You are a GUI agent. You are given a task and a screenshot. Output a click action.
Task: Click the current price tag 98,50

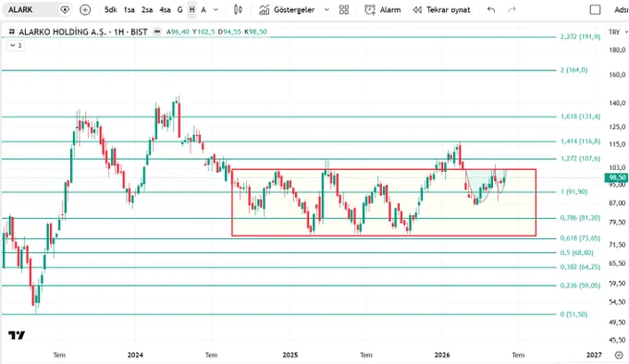pyautogui.click(x=617, y=177)
